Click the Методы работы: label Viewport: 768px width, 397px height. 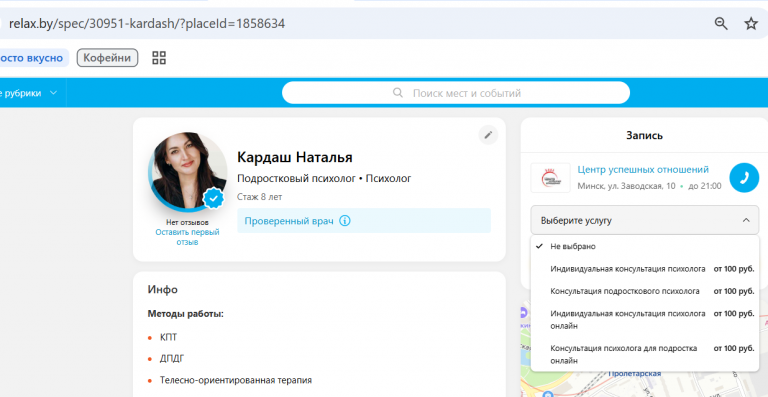[186, 314]
